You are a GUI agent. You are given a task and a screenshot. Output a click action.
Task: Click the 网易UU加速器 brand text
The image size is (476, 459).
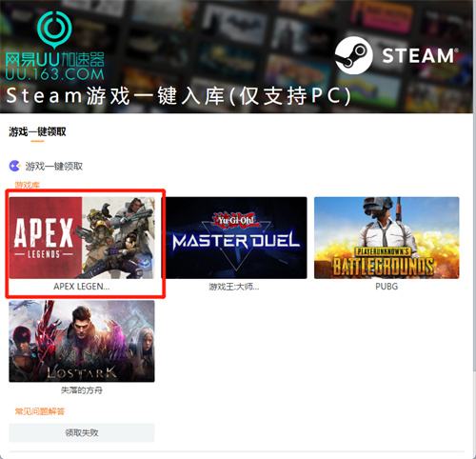[x=54, y=60]
